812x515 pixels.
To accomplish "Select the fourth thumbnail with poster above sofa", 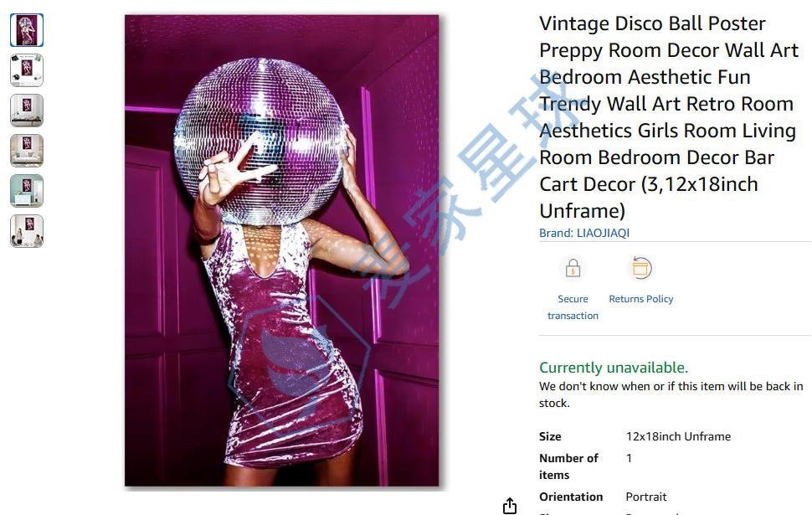I will point(27,150).
